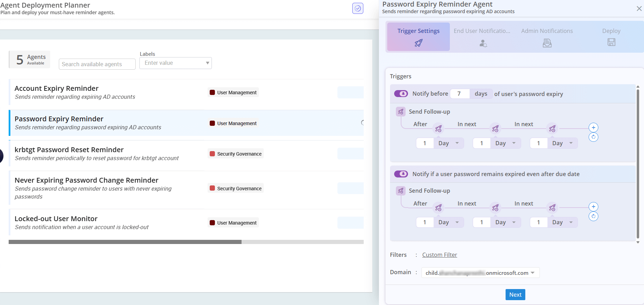
Task: Click action button on krbtgt Password Reset row
Action: [350, 154]
